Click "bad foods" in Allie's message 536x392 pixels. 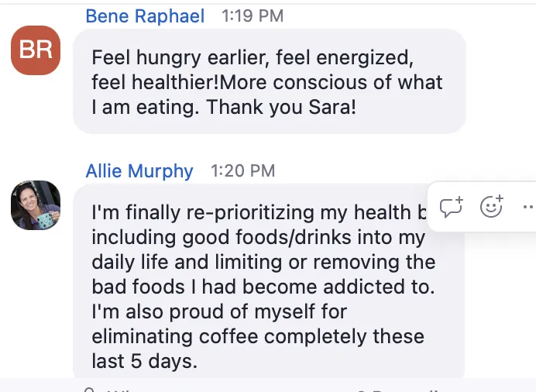138,287
